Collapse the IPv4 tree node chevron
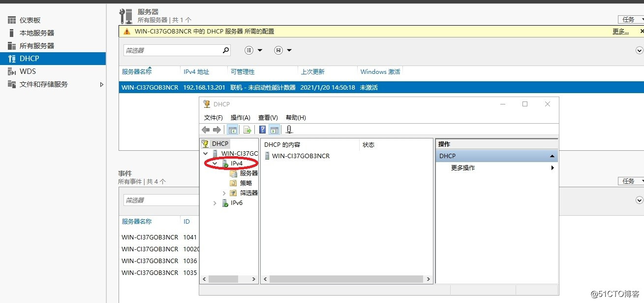 pyautogui.click(x=215, y=164)
